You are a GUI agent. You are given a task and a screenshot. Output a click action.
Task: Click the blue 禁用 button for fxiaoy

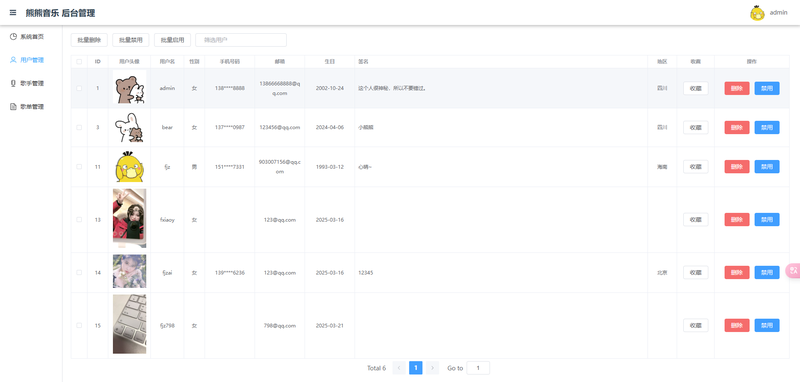(767, 220)
